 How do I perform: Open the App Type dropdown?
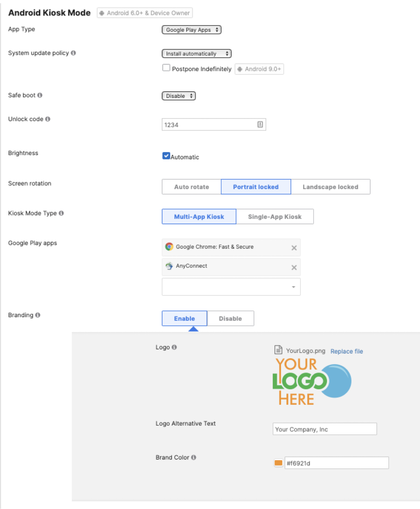pos(192,30)
